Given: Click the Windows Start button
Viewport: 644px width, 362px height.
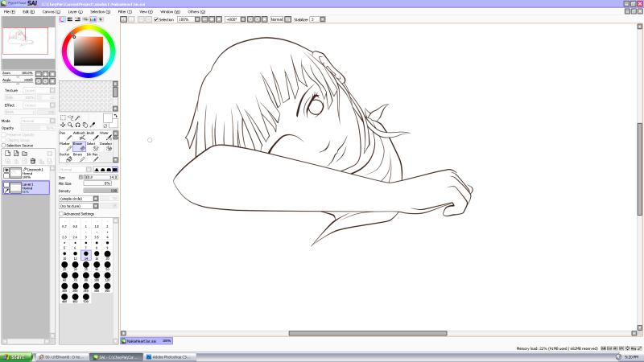Looking at the screenshot, I should [x=14, y=356].
